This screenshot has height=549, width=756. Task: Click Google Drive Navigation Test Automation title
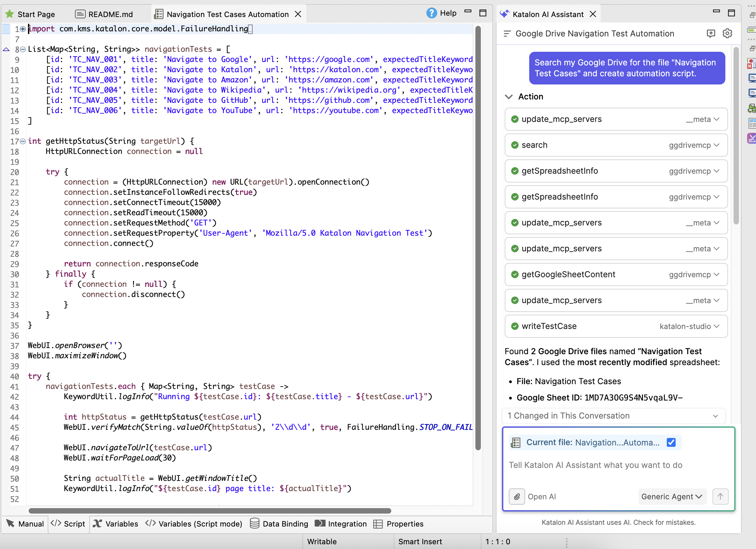coord(595,33)
